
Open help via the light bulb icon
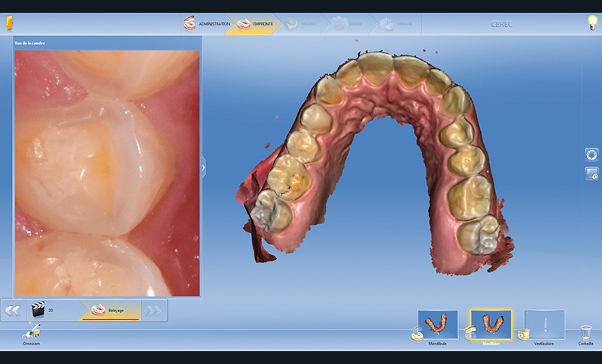tap(591, 23)
